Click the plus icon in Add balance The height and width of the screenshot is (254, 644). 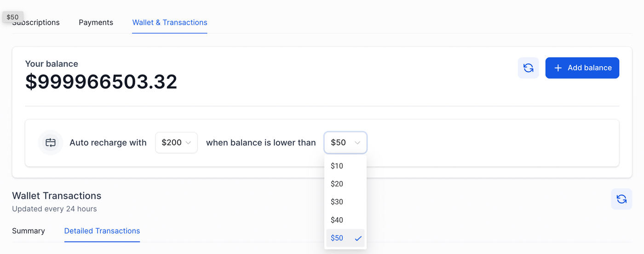(558, 68)
